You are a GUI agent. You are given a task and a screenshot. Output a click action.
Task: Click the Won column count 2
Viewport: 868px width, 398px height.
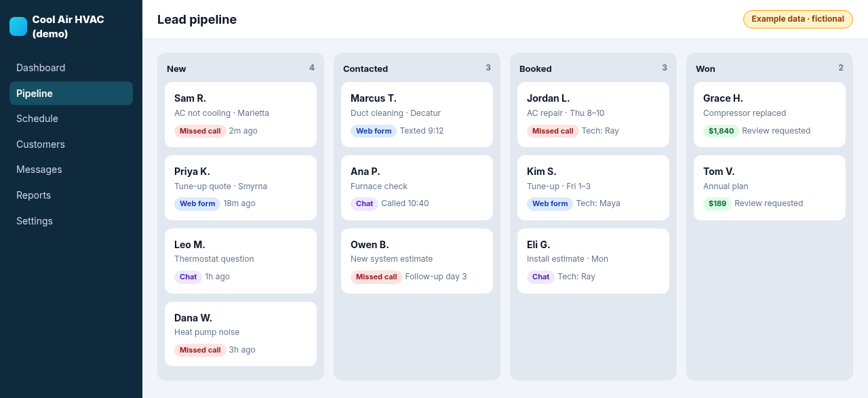pyautogui.click(x=841, y=68)
